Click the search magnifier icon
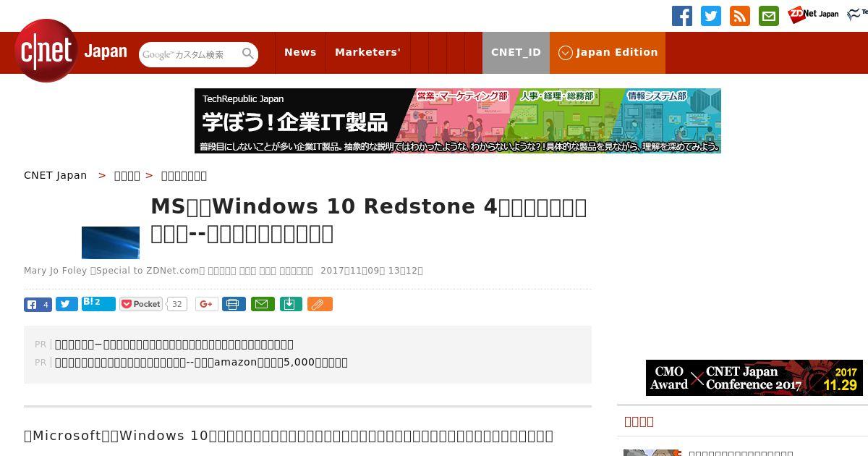 [x=248, y=54]
